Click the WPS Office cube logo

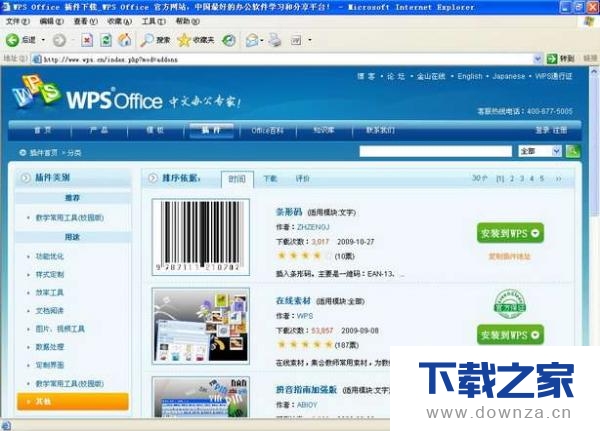pos(37,91)
